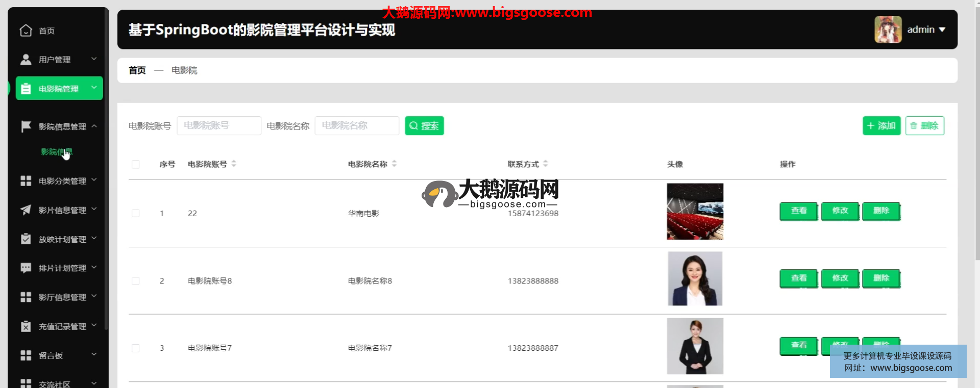
Task: Toggle the select-all checkbox in table header
Action: (135, 164)
